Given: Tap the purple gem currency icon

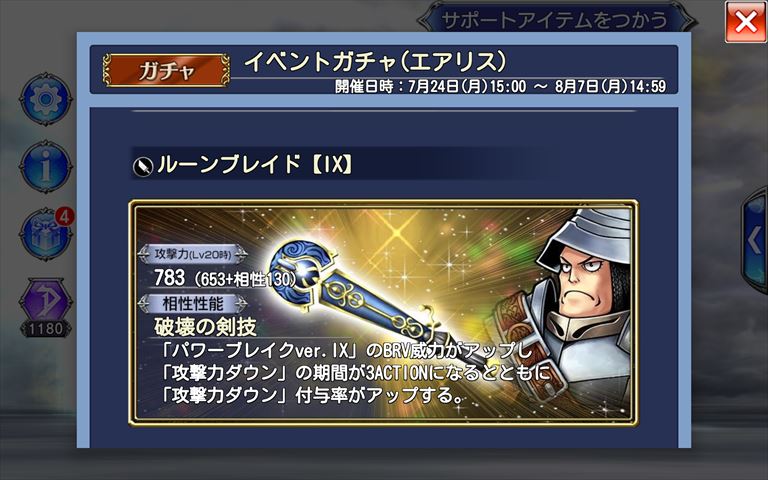Looking at the screenshot, I should tap(46, 300).
